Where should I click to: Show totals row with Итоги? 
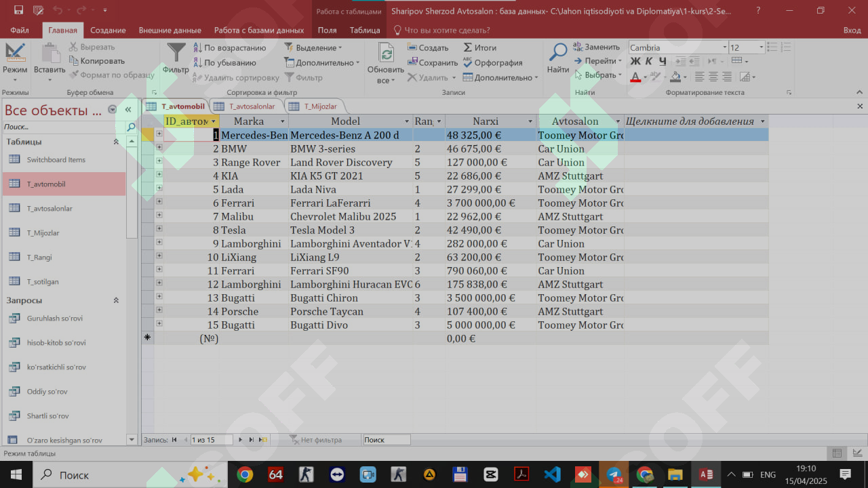[x=479, y=48]
